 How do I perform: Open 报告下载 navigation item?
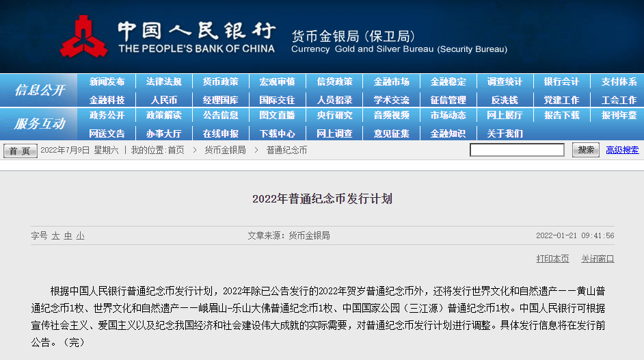561,116
